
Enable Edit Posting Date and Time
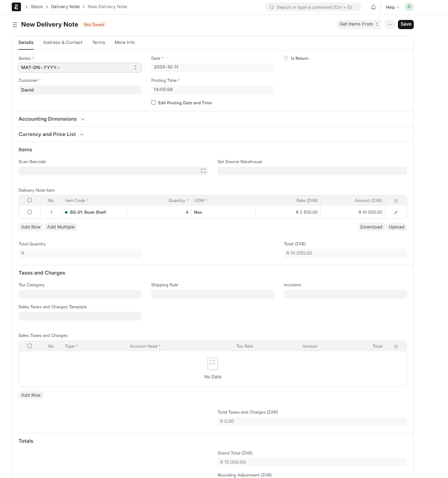153,103
